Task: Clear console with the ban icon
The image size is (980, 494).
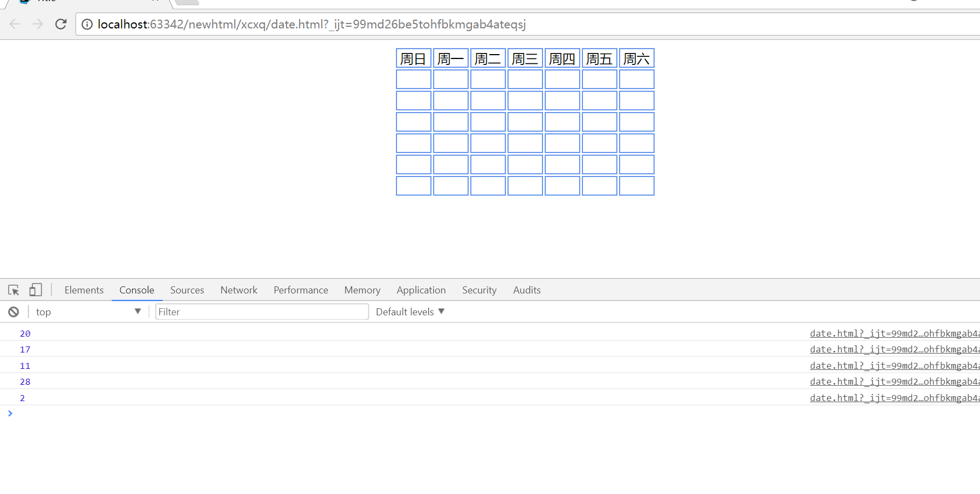Action: click(x=14, y=311)
